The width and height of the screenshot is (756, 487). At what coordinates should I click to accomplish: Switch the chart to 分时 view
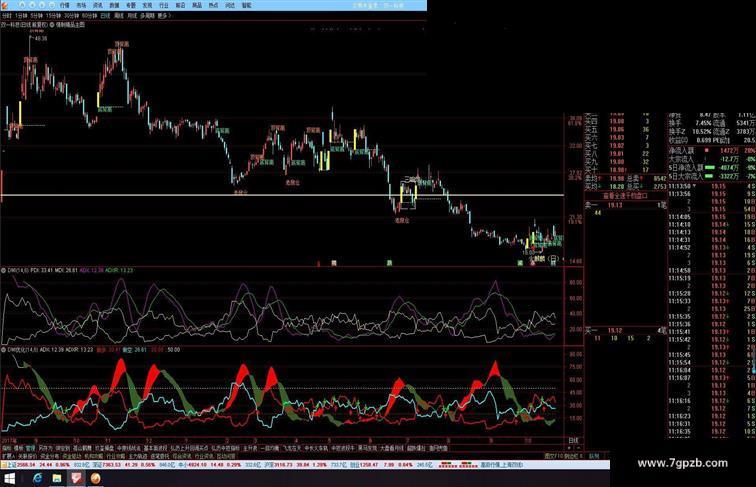pyautogui.click(x=6, y=16)
